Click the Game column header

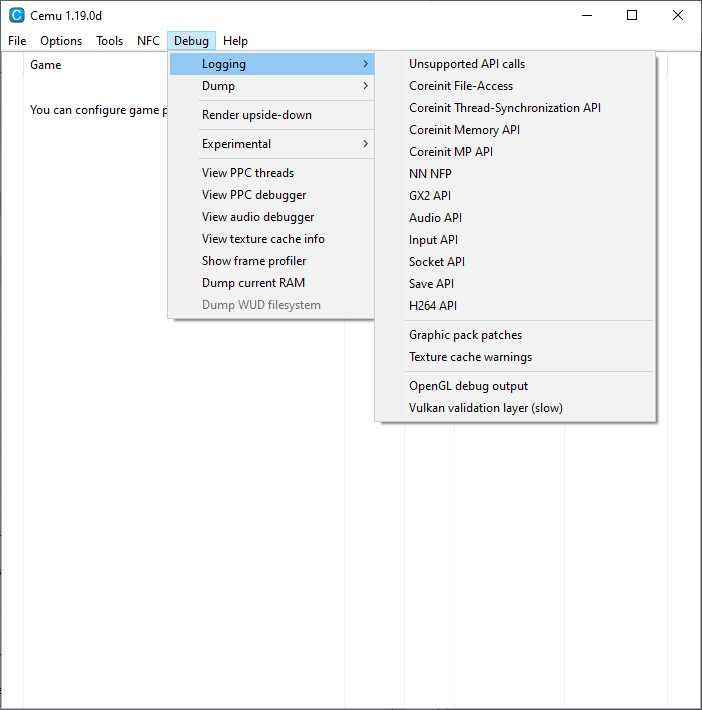tap(46, 65)
